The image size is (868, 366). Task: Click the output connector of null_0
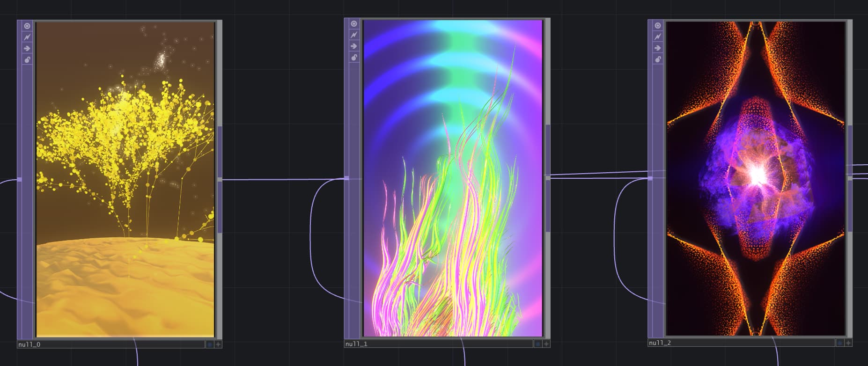tap(220, 179)
